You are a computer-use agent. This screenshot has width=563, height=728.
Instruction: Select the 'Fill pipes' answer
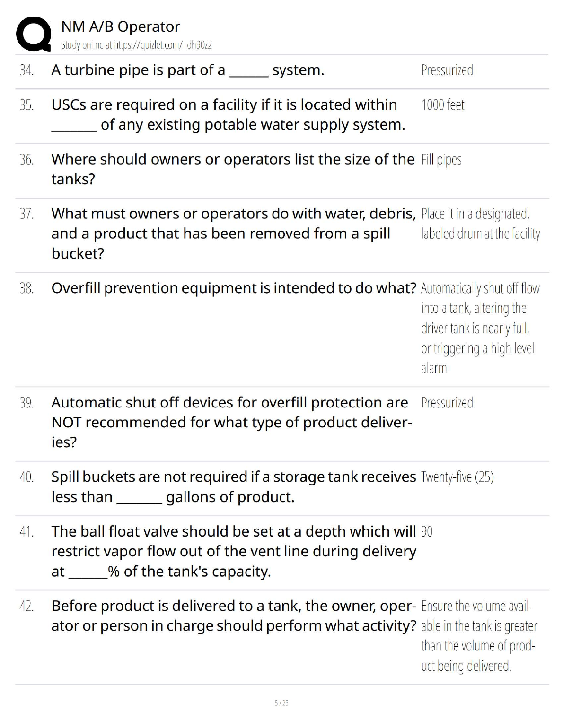(x=441, y=159)
